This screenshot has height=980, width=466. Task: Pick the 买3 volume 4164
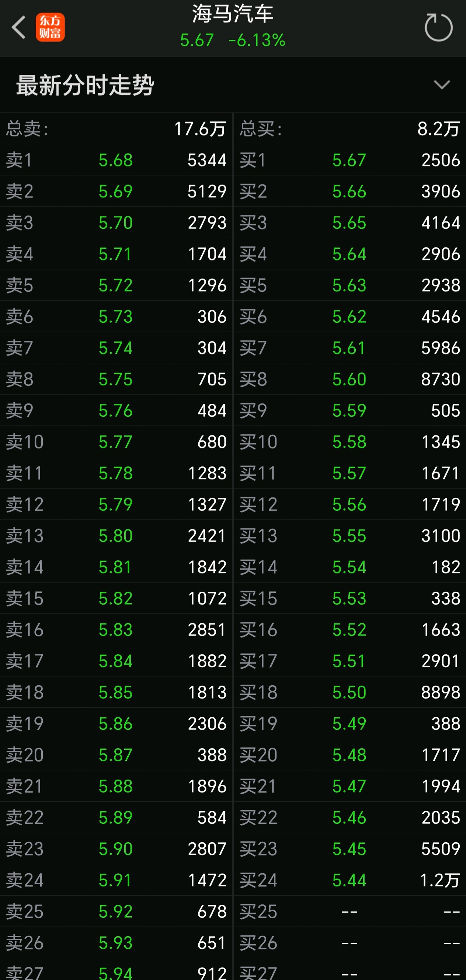441,223
